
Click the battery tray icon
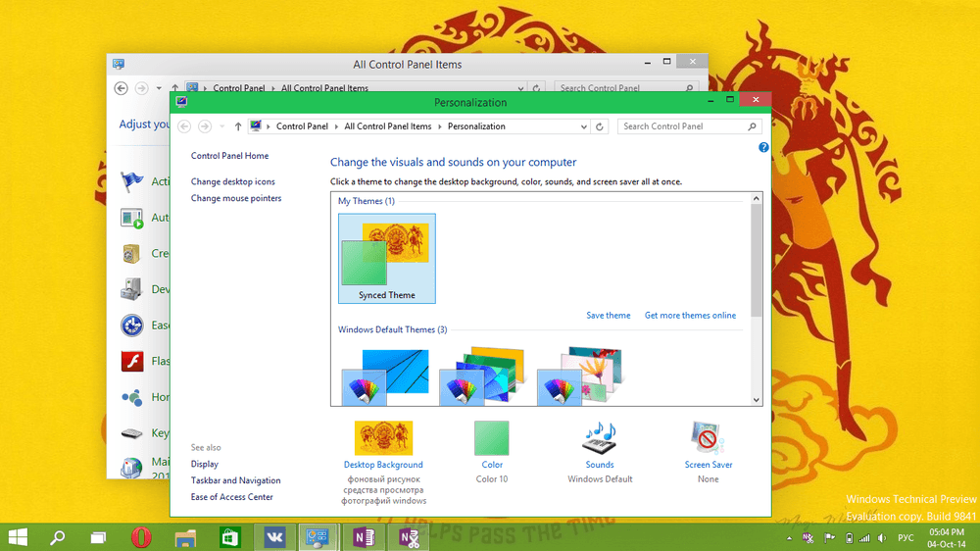[x=848, y=538]
